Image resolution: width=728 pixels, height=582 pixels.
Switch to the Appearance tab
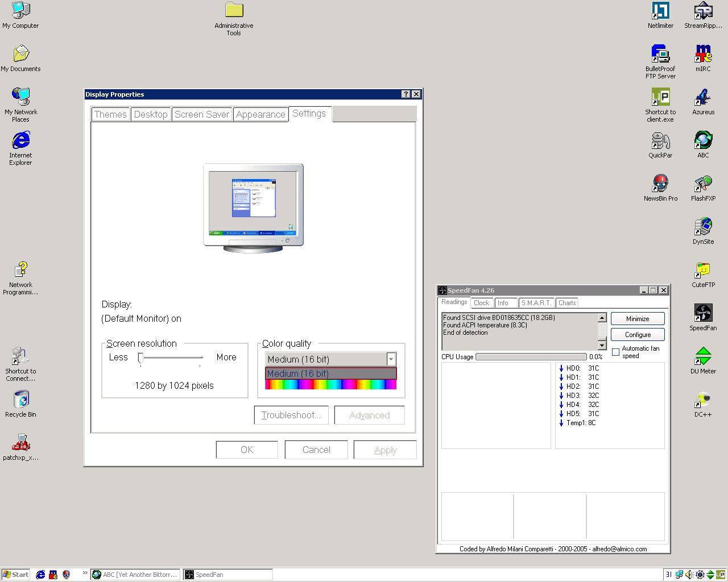point(260,114)
